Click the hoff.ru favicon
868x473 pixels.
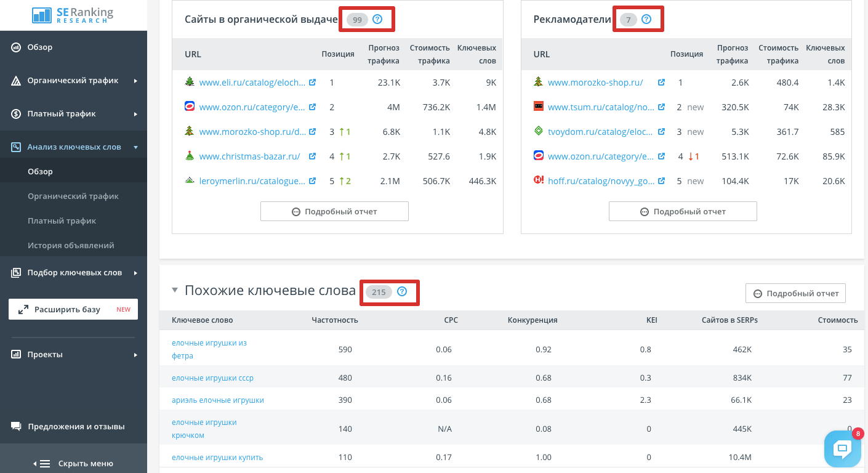[539, 180]
